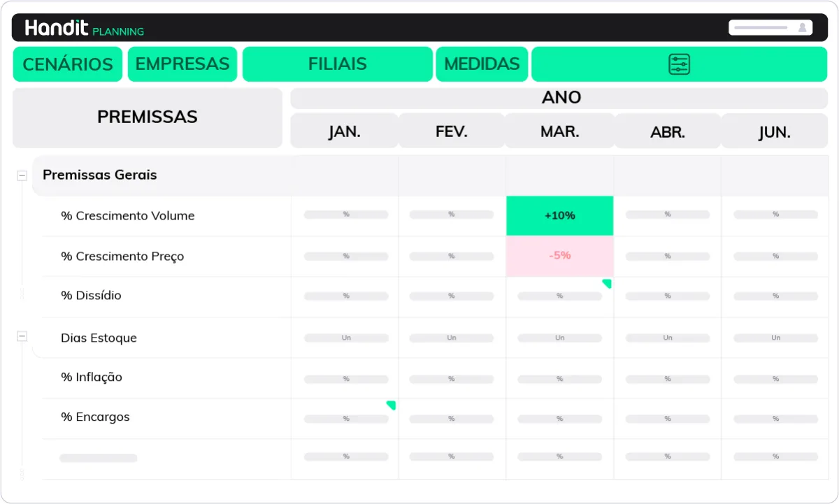The image size is (839, 504).
Task: Select the FEV. column header
Action: [x=452, y=131]
